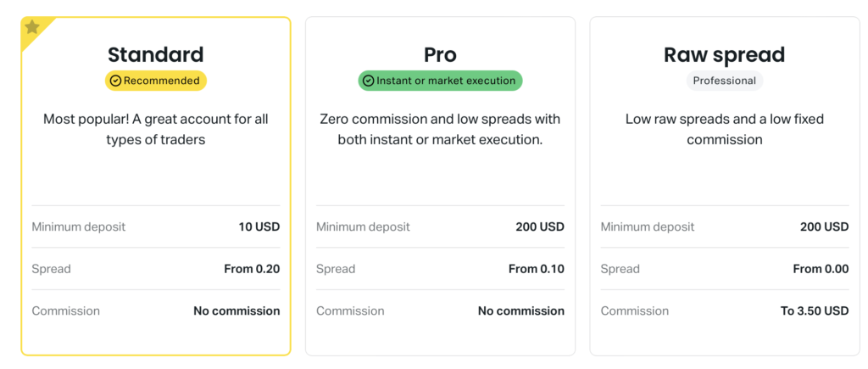Click the Pro Minimum deposit label

click(x=363, y=226)
